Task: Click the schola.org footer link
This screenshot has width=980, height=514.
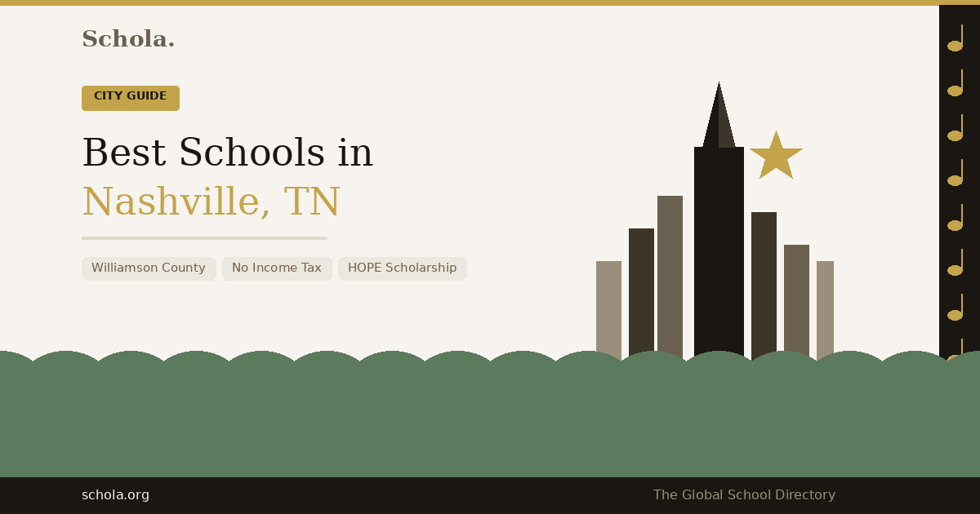Action: click(116, 494)
